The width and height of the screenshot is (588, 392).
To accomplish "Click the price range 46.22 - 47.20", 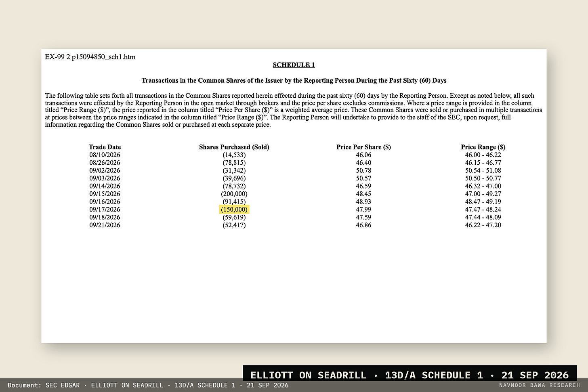I will coord(483,225).
